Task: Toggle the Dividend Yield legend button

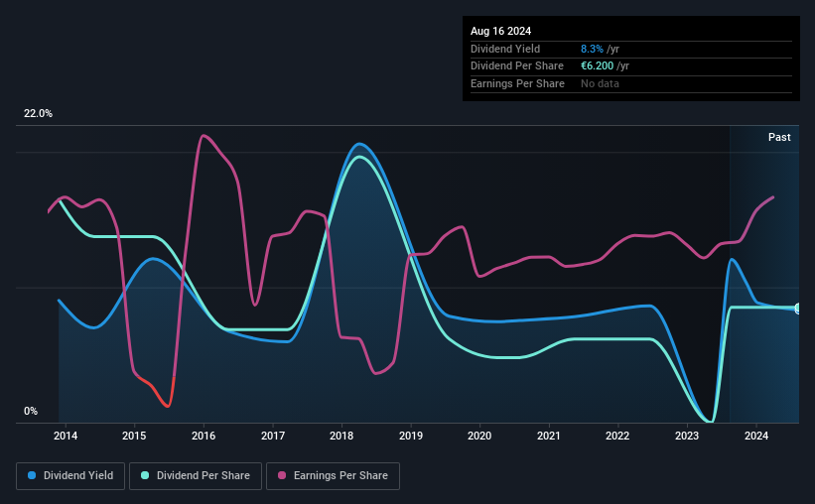Action: [70, 476]
